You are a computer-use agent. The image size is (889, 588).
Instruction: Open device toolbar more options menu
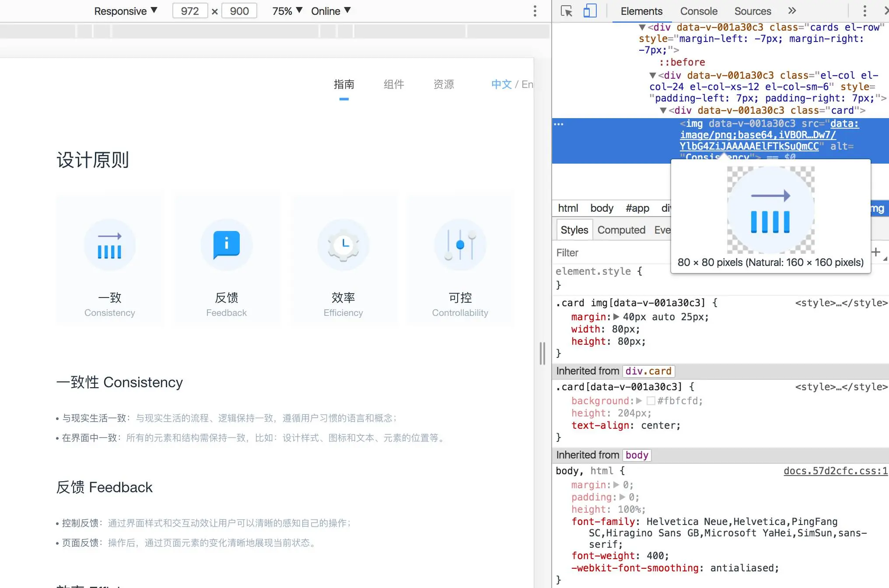pos(535,11)
